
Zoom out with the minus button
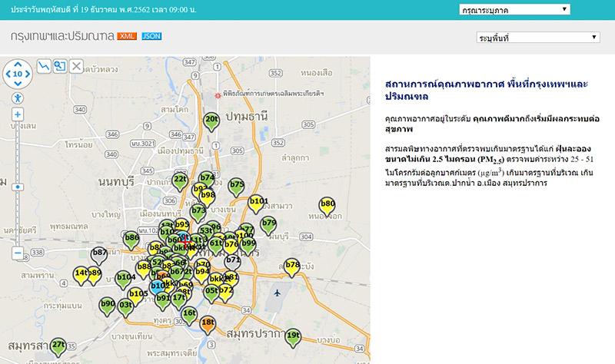[x=18, y=253]
